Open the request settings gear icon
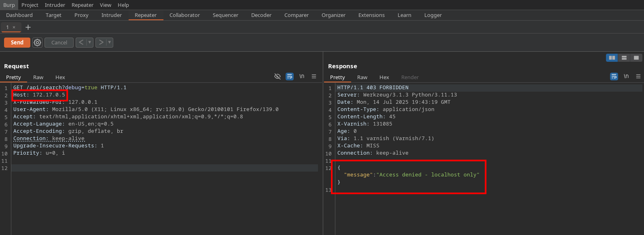Screen dimensions: 644x235 (x=38, y=42)
